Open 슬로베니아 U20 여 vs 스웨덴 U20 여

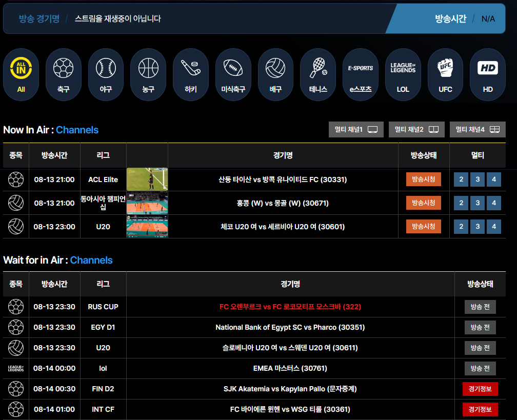[x=290, y=348]
